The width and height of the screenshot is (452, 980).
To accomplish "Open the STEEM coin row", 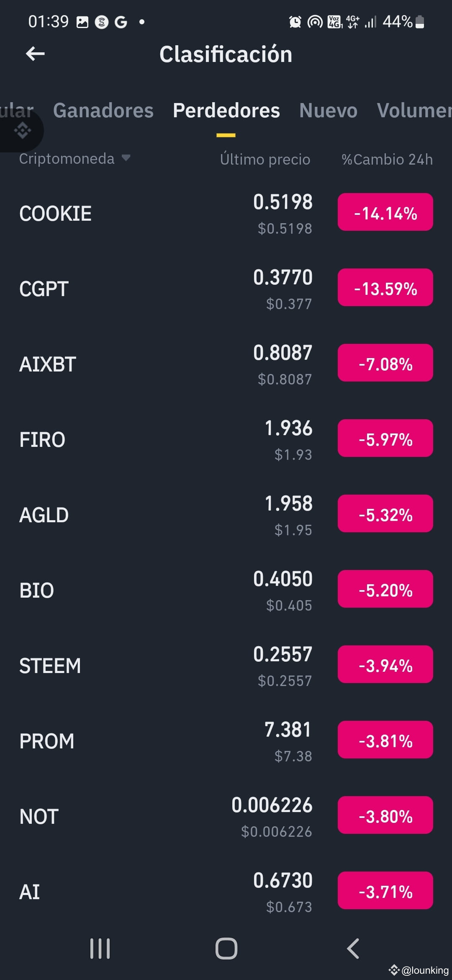I will pos(226,666).
